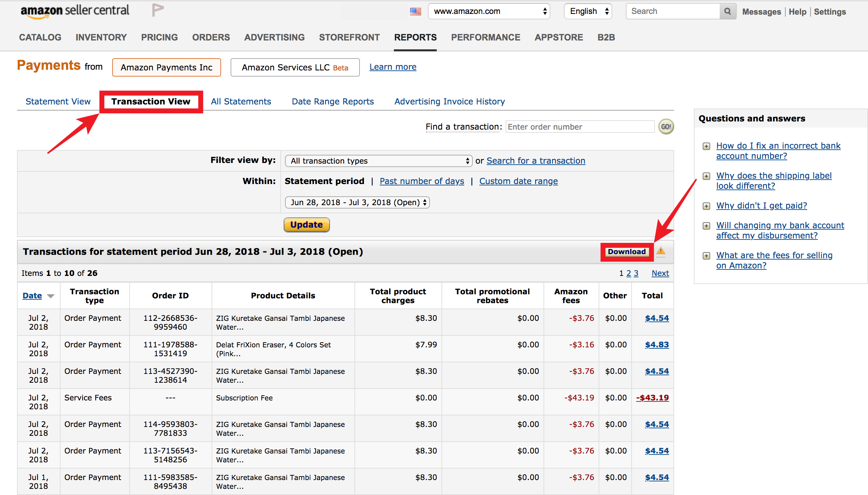868x495 pixels.
Task: Click the warning icon beside Download
Action: [661, 251]
